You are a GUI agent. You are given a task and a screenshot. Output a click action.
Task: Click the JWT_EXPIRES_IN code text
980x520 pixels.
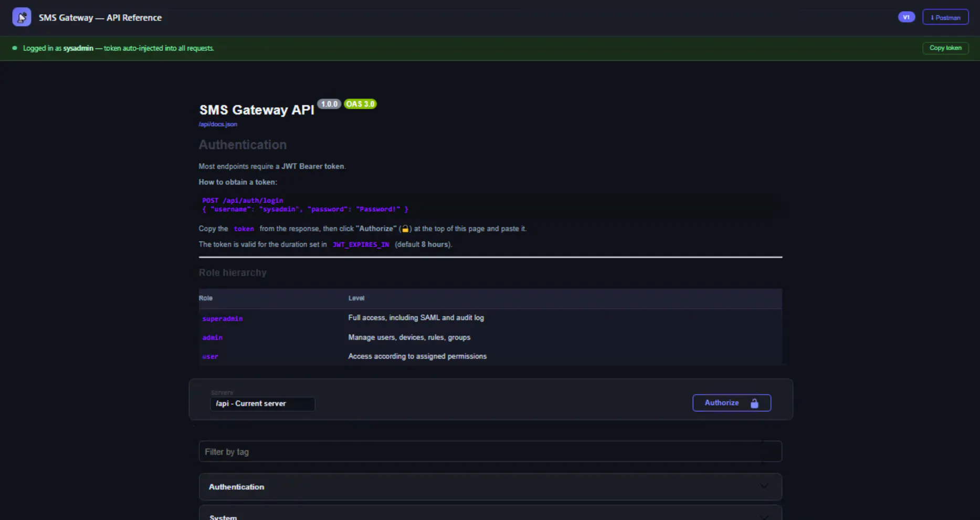(361, 245)
